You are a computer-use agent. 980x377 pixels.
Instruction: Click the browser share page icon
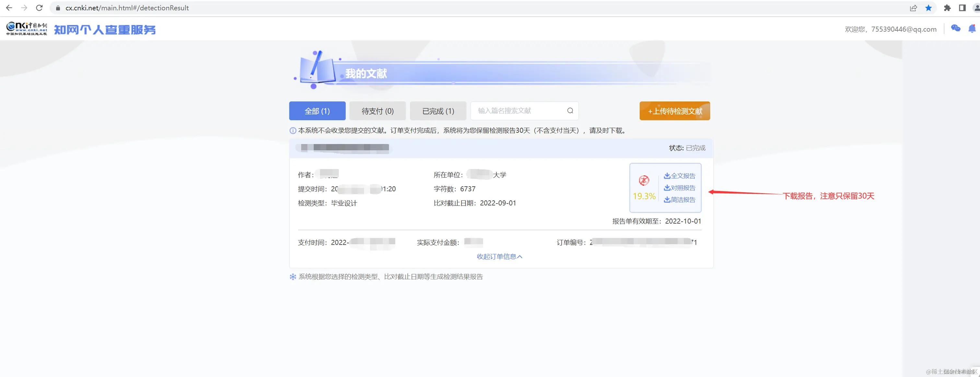[913, 8]
